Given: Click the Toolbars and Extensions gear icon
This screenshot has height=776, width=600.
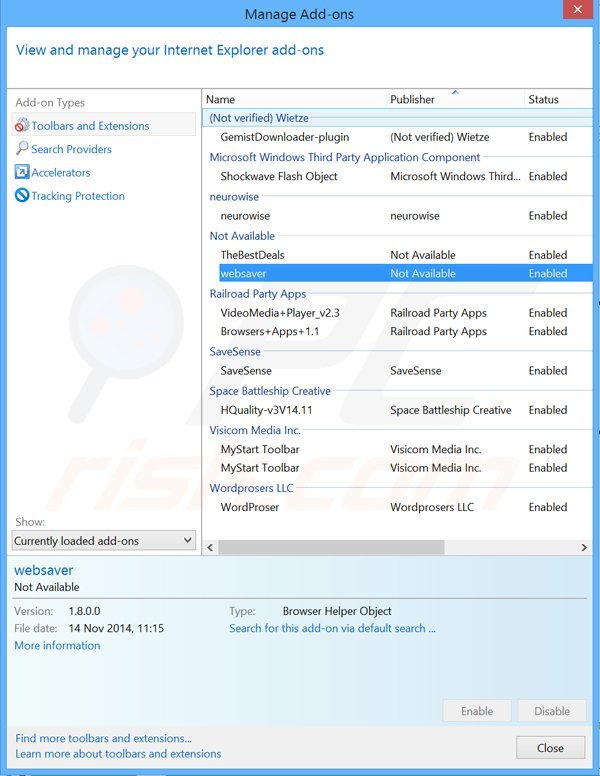Looking at the screenshot, I should [x=22, y=125].
